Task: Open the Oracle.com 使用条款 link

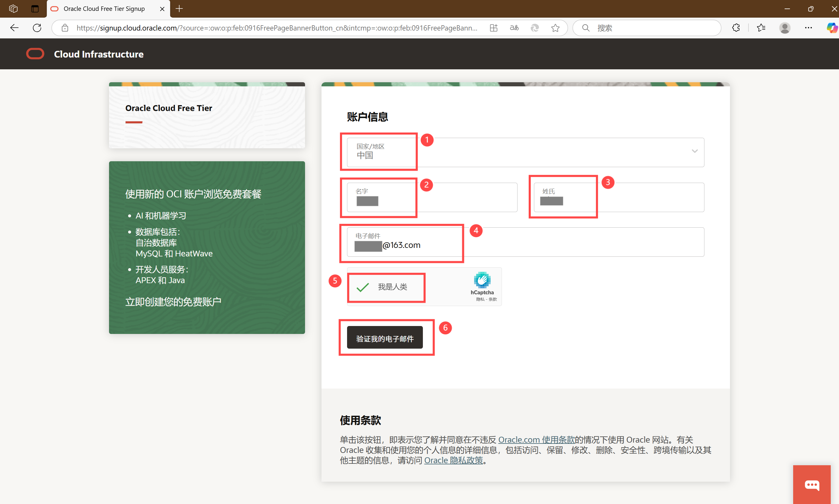Action: (536, 440)
